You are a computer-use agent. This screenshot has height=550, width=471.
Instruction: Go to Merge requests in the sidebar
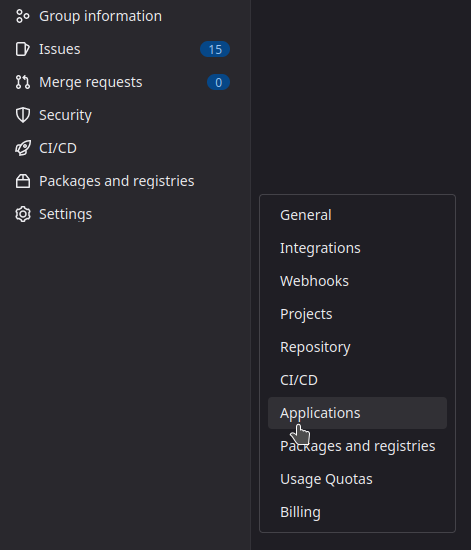[x=90, y=82]
